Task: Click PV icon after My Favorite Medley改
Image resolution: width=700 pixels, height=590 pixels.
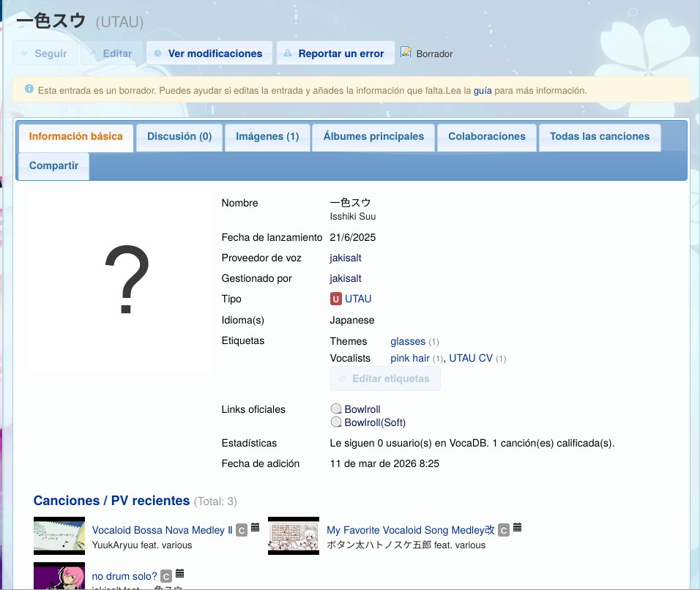Action: click(517, 527)
